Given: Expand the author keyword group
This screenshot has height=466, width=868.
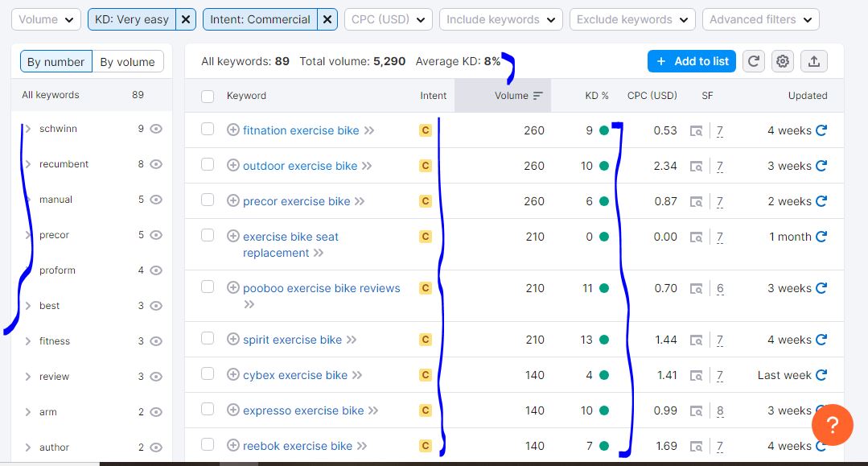Looking at the screenshot, I should coord(27,447).
